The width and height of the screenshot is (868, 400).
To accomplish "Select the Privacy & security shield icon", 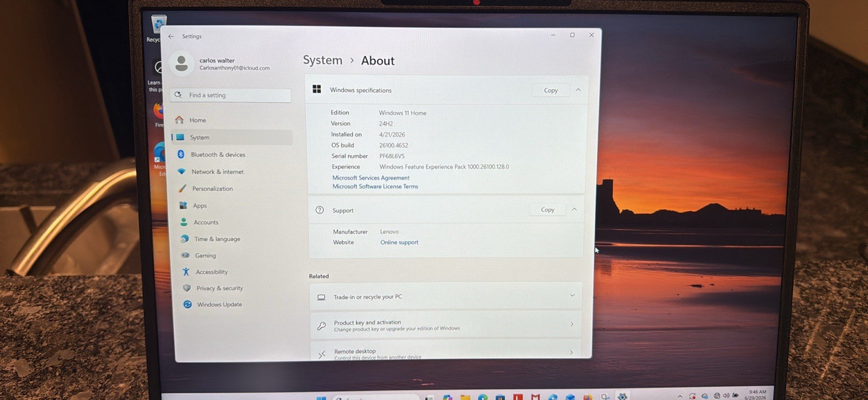I will pos(187,288).
